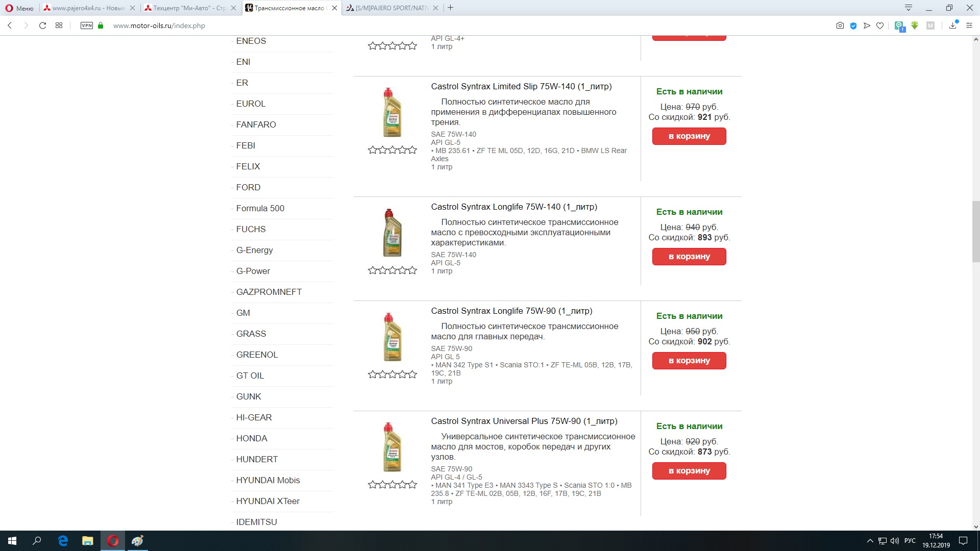This screenshot has width=980, height=551.
Task: Show hidden system tray icons chevron
Action: [x=870, y=541]
